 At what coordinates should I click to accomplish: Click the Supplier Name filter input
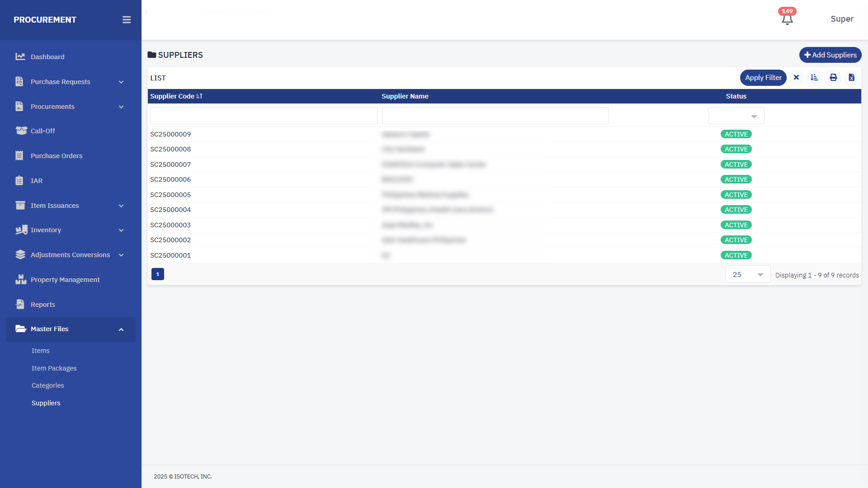coord(495,116)
